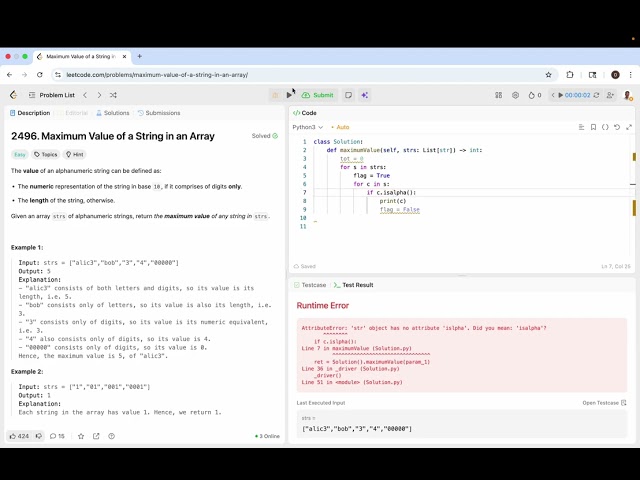Bookmark the code with the bookmark icon
The image size is (640, 480).
coord(593,127)
